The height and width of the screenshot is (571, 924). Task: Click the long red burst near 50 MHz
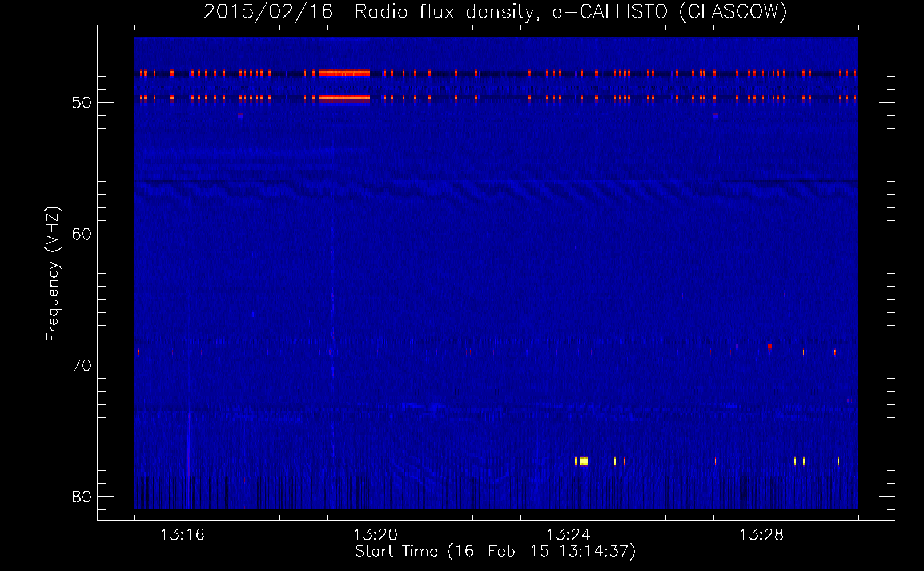[x=344, y=98]
